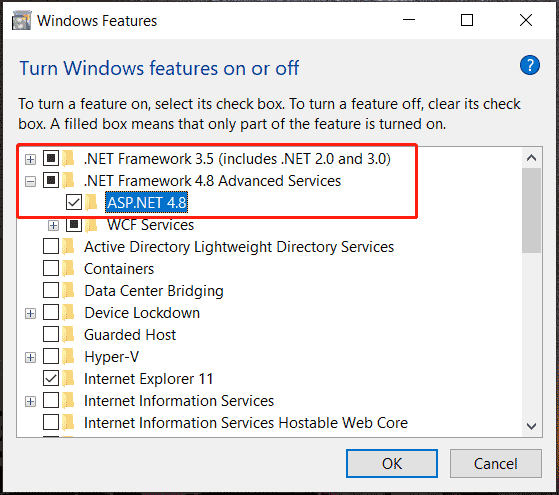The width and height of the screenshot is (559, 495).
Task: Click the Internet Explorer 11 folder icon
Action: [x=68, y=379]
